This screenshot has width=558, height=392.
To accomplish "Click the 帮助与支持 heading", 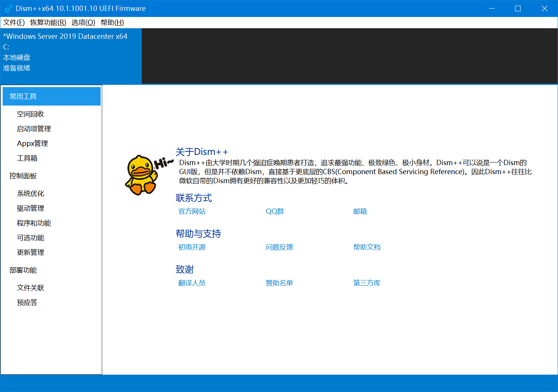I will [198, 234].
